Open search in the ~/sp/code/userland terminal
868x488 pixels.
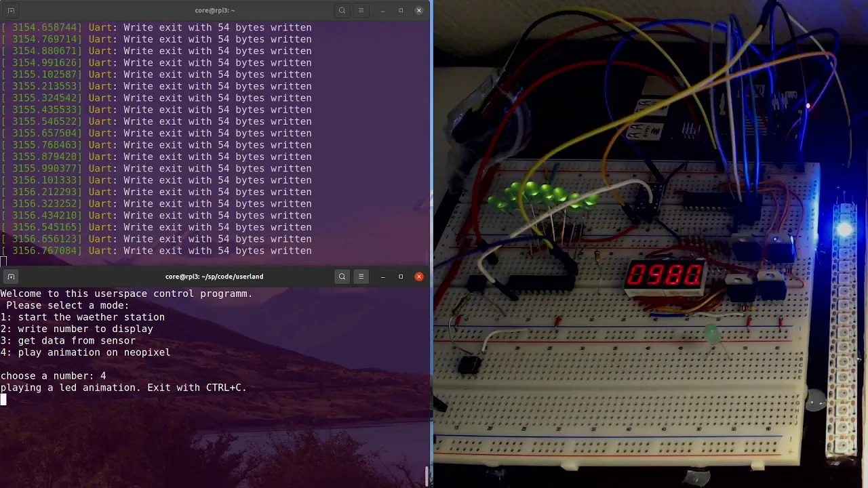click(x=342, y=277)
